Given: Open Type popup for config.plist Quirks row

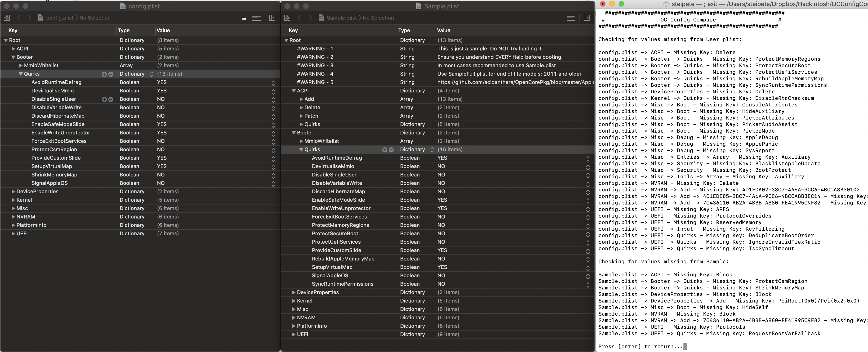Looking at the screenshot, I should pos(151,74).
